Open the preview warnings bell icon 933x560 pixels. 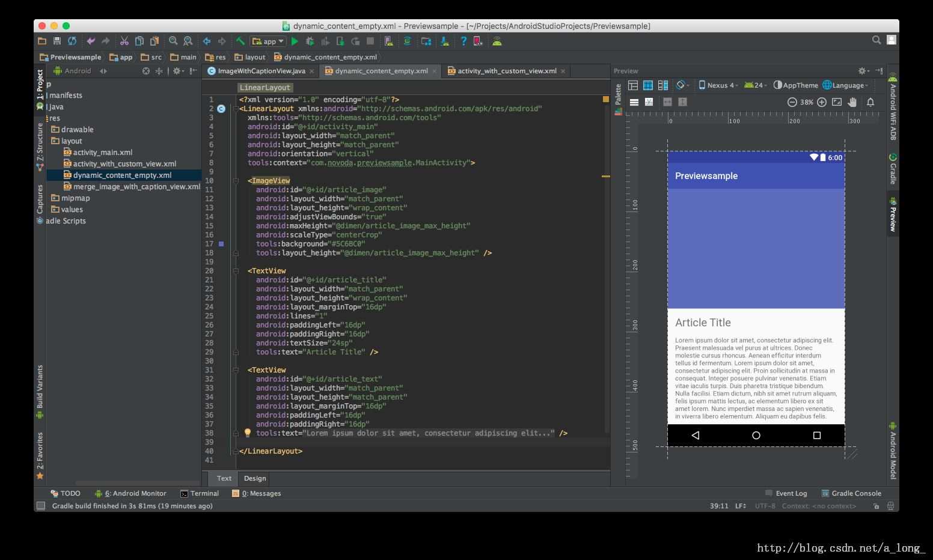pos(870,102)
